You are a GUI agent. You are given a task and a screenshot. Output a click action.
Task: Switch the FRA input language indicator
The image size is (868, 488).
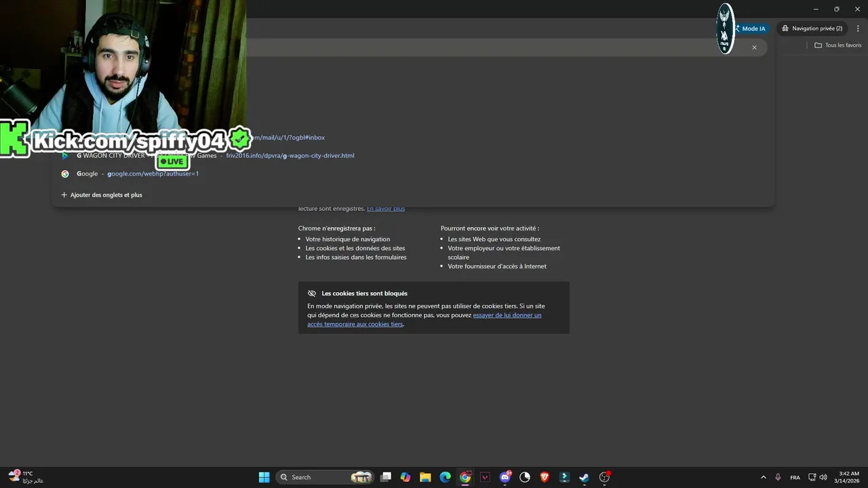(795, 477)
